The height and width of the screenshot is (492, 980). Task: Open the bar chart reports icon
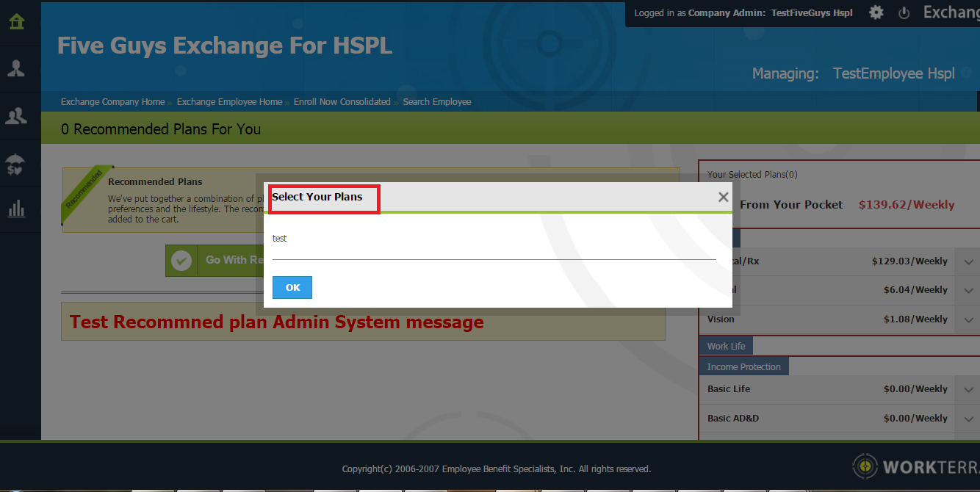(x=16, y=209)
